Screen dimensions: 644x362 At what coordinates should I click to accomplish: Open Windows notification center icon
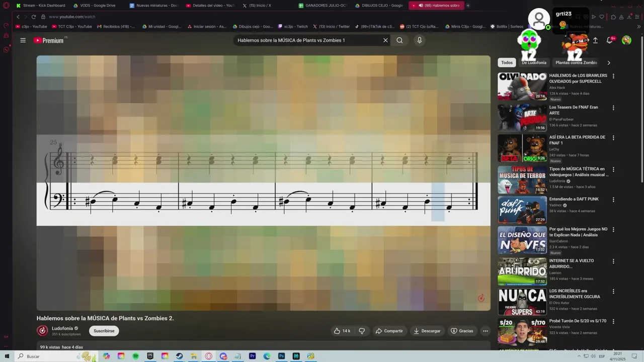pyautogui.click(x=634, y=356)
